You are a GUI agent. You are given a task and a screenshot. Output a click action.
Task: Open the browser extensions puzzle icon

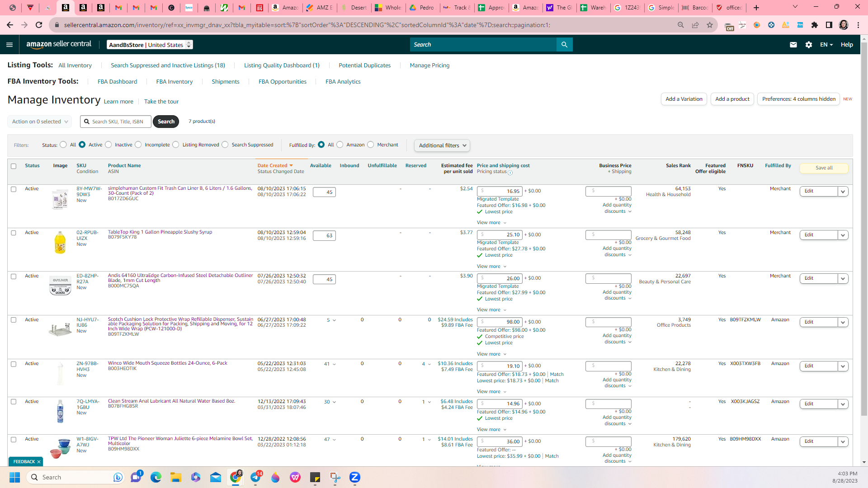(x=815, y=25)
